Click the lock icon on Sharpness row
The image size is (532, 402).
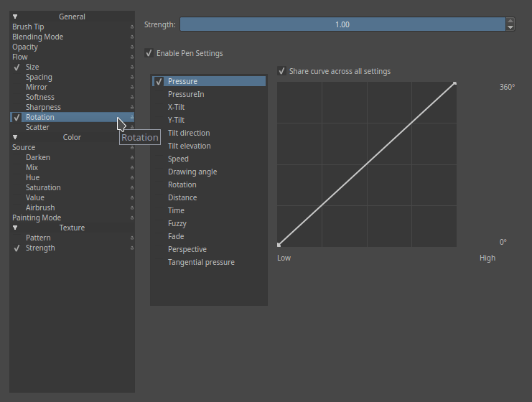pyautogui.click(x=132, y=107)
